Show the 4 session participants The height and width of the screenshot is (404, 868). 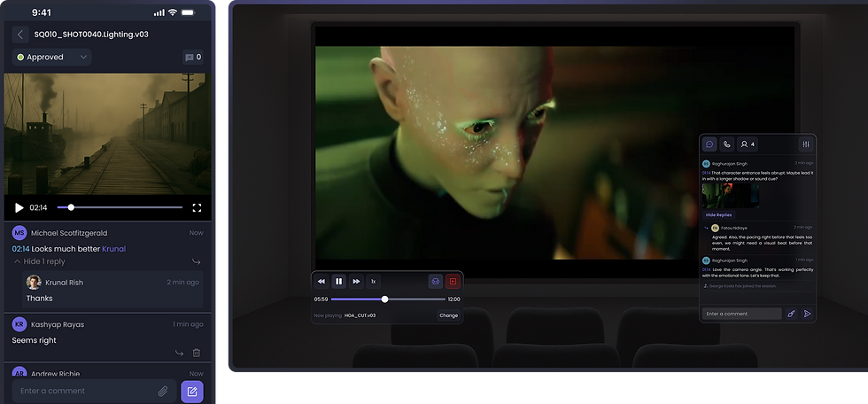pyautogui.click(x=748, y=144)
